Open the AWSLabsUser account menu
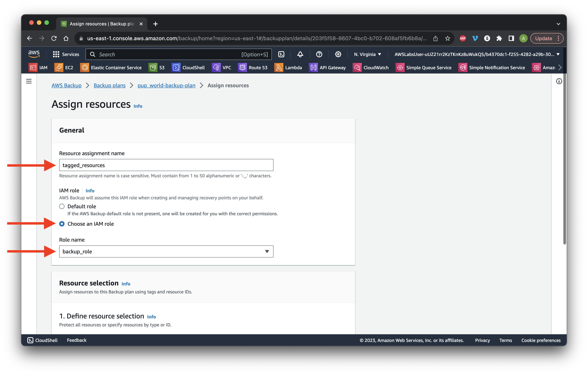The width and height of the screenshot is (588, 374). click(477, 54)
